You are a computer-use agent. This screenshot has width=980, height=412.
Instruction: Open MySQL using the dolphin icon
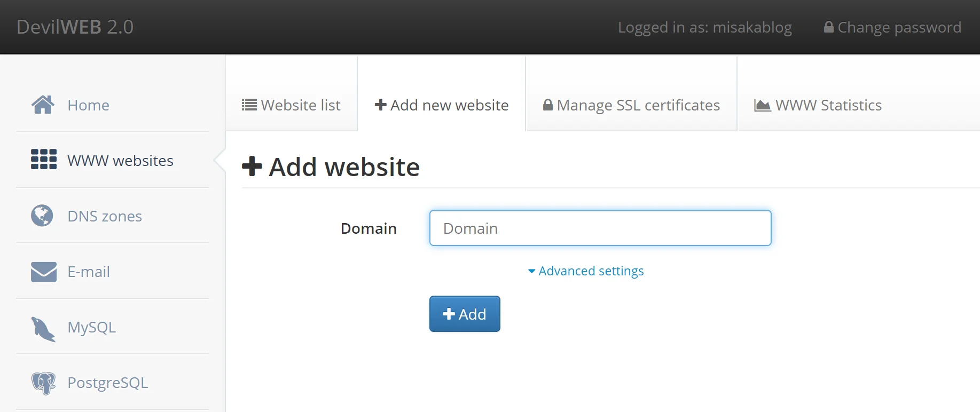coord(43,328)
